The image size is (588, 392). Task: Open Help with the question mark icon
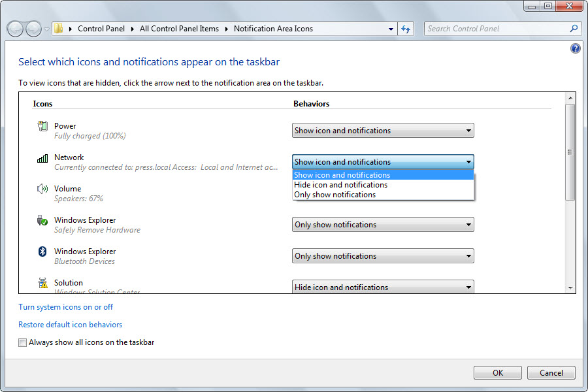point(575,48)
